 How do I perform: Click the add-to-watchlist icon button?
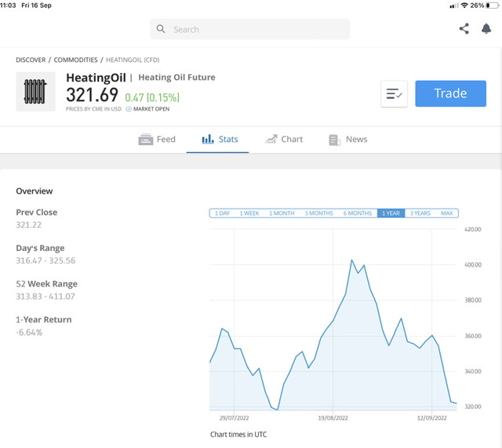click(394, 93)
